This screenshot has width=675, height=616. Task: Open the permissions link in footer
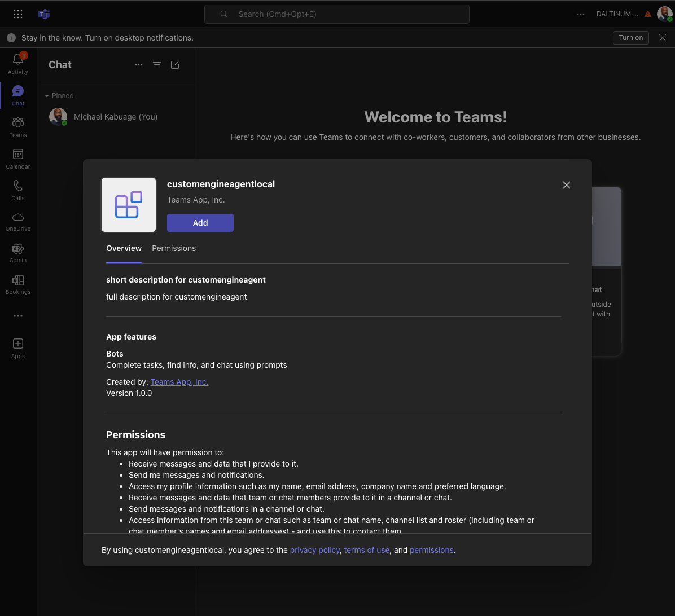coord(431,550)
